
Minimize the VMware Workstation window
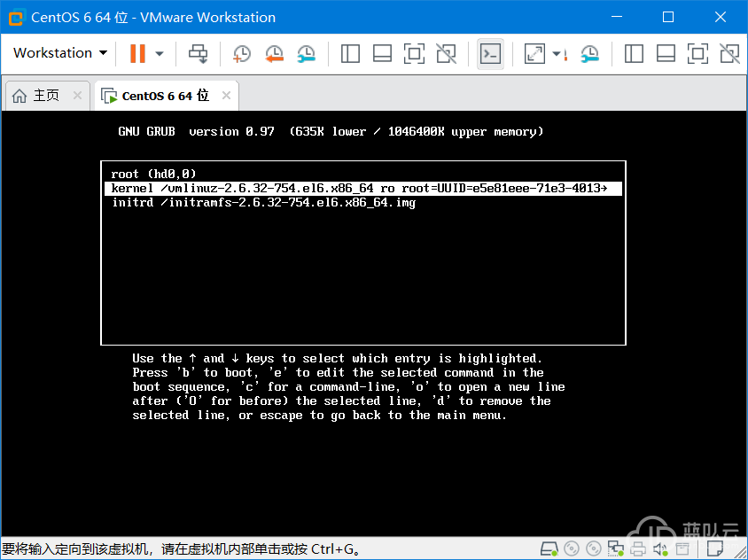point(617,17)
